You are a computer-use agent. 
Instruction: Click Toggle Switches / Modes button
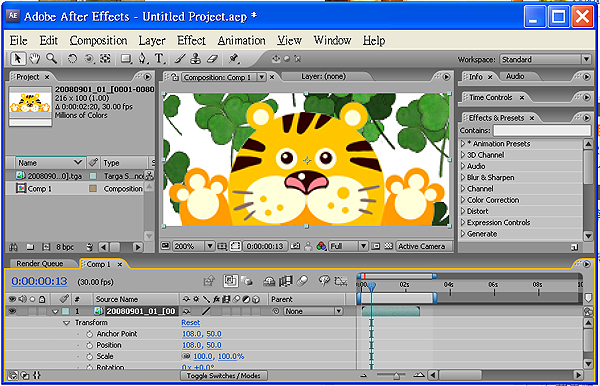223,376
